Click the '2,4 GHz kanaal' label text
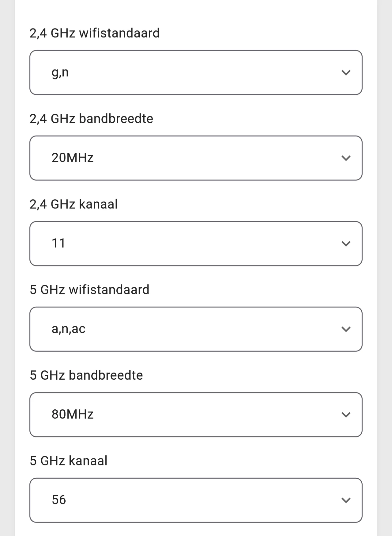Image resolution: width=392 pixels, height=536 pixels. click(x=73, y=204)
